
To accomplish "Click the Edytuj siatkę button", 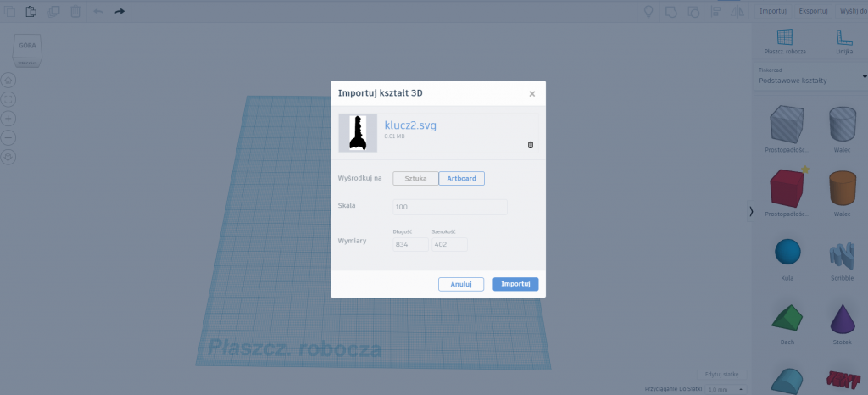I will click(x=722, y=374).
